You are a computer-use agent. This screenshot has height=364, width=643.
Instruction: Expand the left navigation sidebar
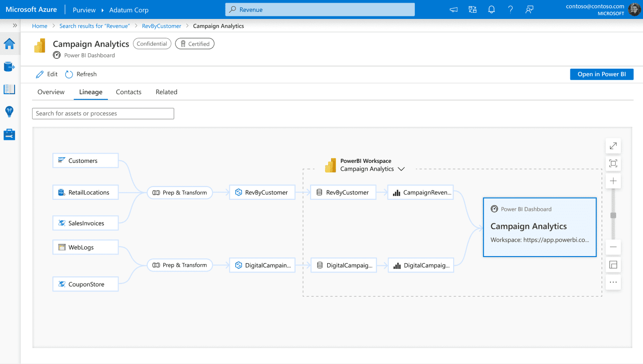(15, 26)
